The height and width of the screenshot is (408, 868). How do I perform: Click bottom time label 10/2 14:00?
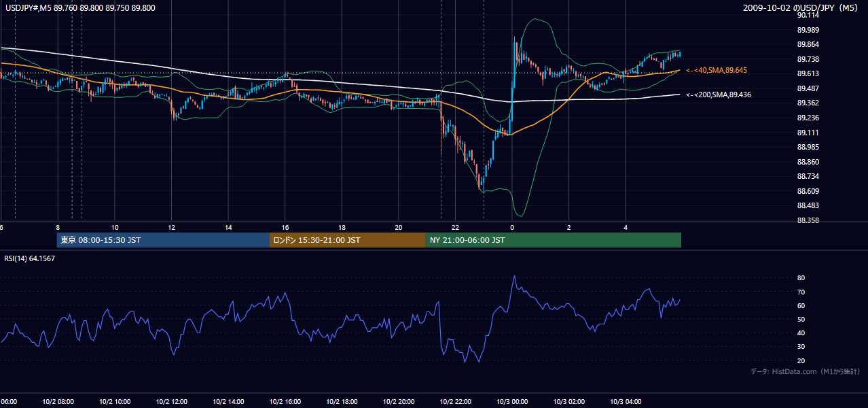[x=228, y=402]
